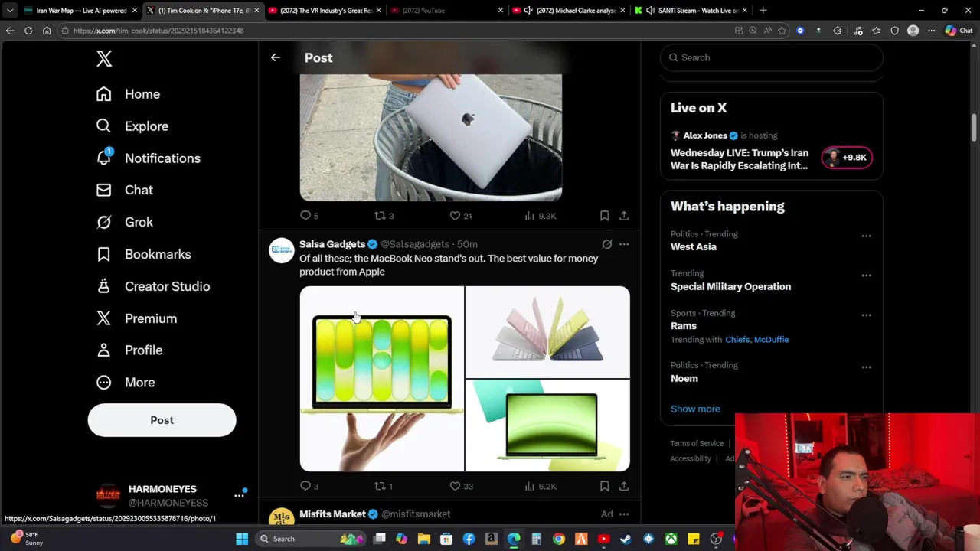This screenshot has height=551, width=980.
Task: Open options for Noem trend
Action: point(866,367)
